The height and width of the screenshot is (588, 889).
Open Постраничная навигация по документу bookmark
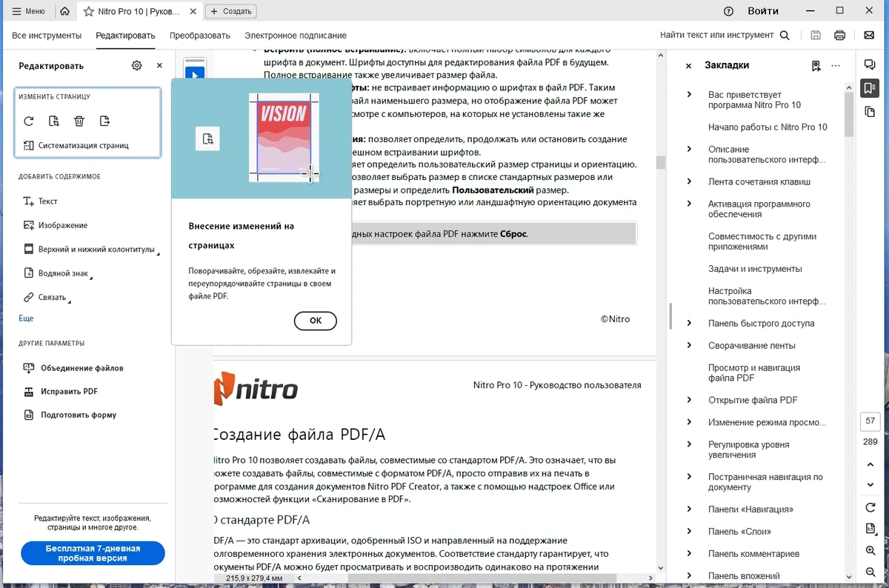point(765,482)
